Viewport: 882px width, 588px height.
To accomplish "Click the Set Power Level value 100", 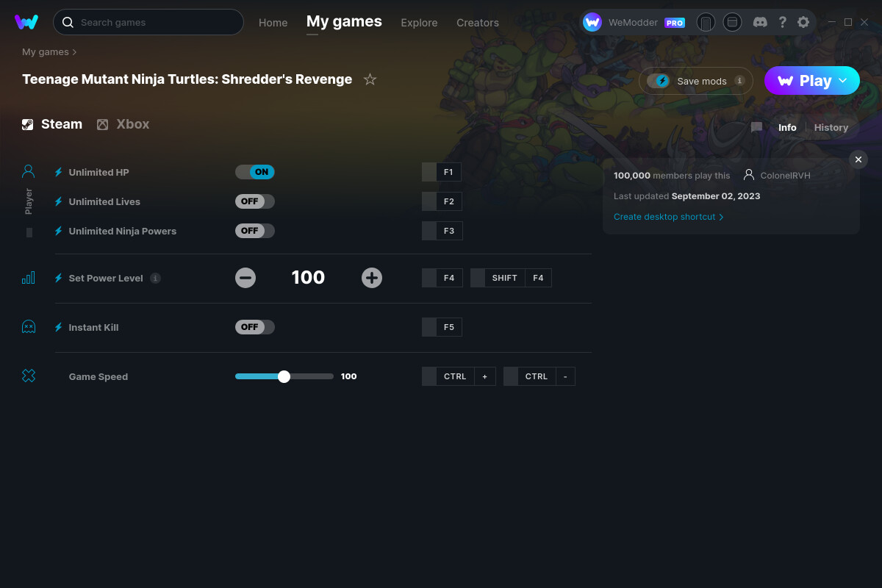I will click(308, 277).
